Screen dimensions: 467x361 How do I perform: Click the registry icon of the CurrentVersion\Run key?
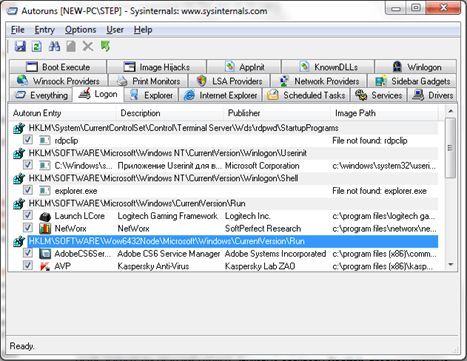19,203
